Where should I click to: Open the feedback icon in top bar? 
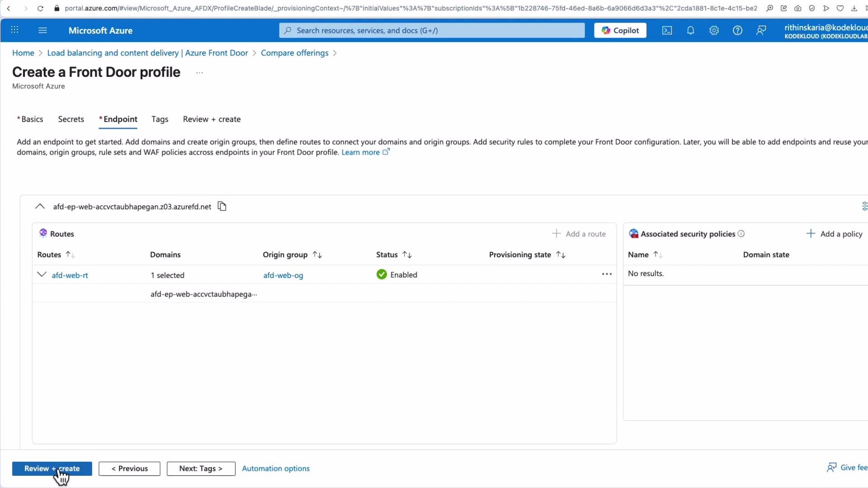(x=761, y=30)
